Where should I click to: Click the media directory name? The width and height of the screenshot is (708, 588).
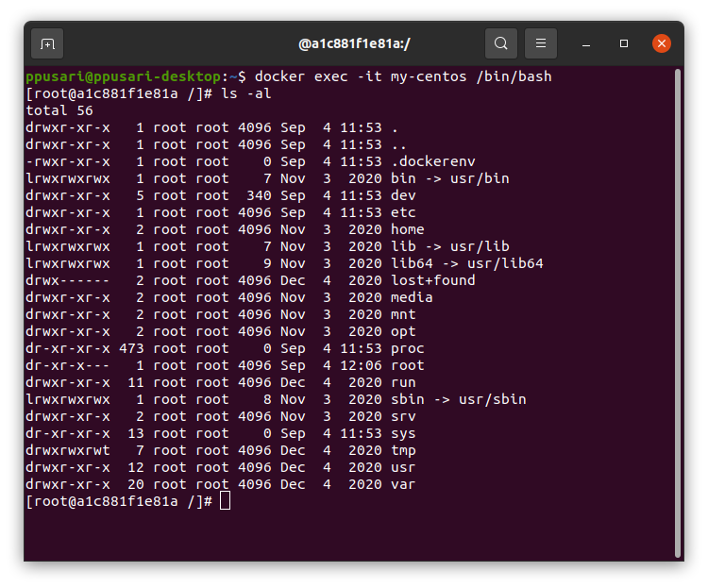[x=412, y=297]
